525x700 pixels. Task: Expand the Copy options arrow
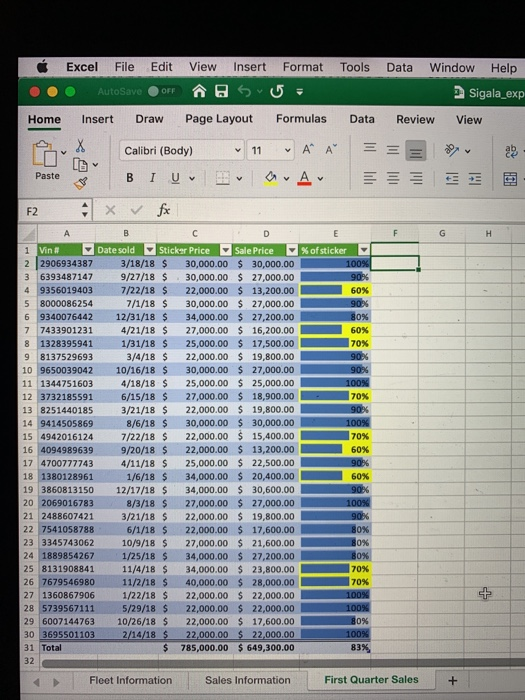(x=95, y=165)
